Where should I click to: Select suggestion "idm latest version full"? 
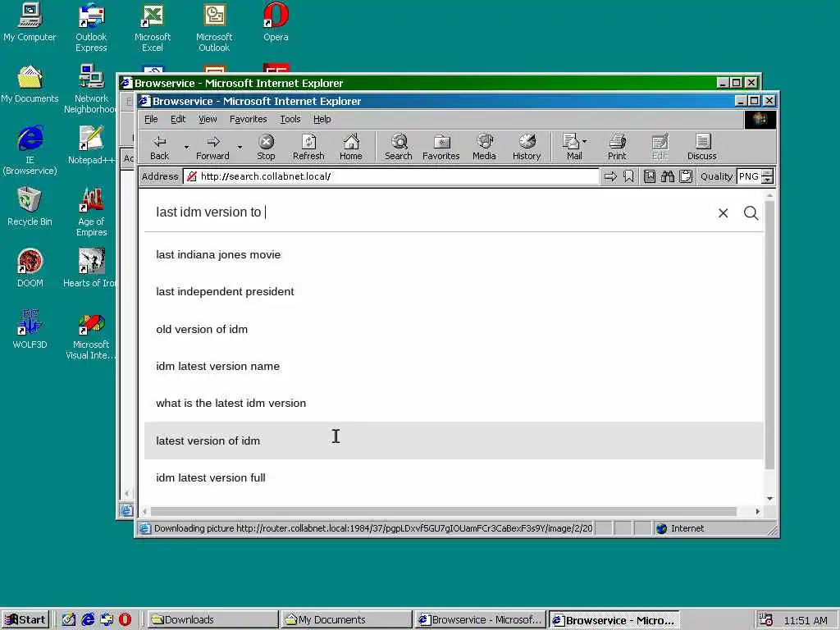453,477
